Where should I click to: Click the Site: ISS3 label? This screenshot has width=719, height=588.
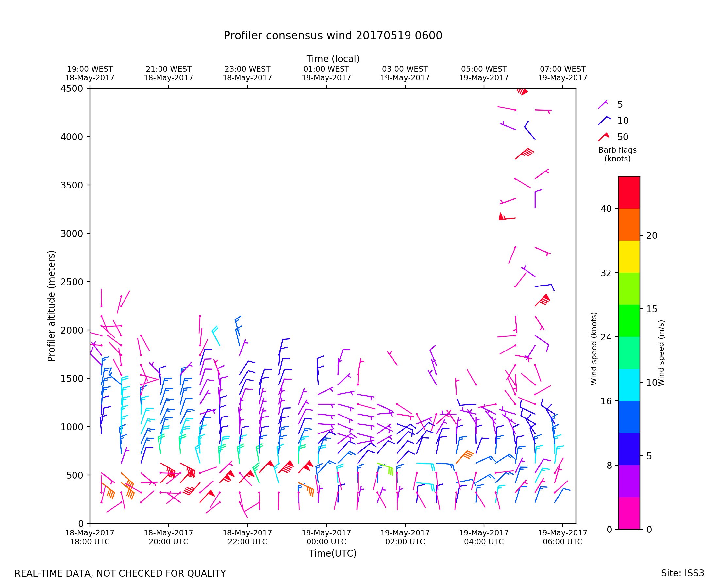pyautogui.click(x=682, y=573)
